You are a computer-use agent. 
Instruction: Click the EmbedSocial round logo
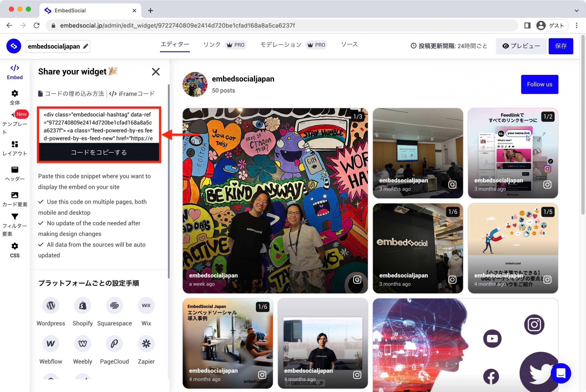click(14, 46)
